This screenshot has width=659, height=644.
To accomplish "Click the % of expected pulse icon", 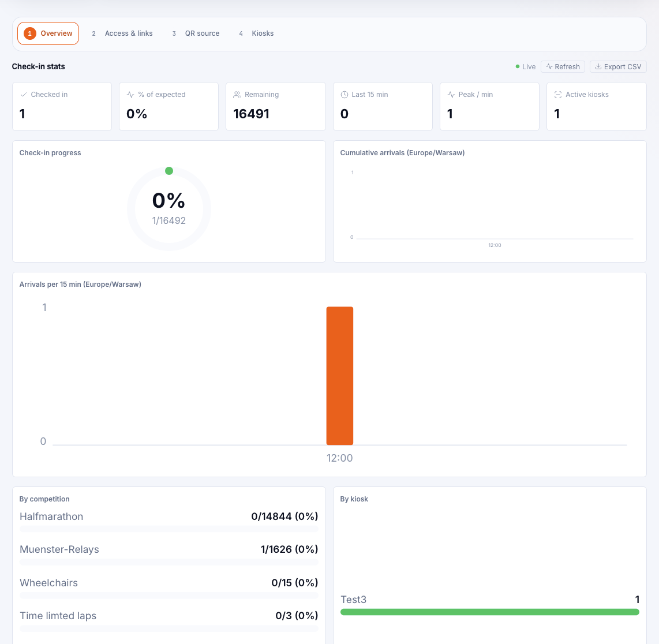I will tap(130, 95).
